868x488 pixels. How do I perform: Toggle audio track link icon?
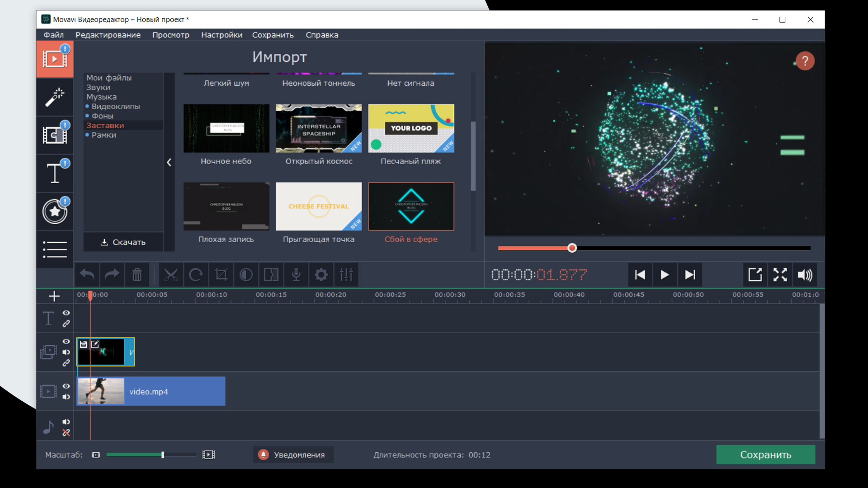(66, 432)
